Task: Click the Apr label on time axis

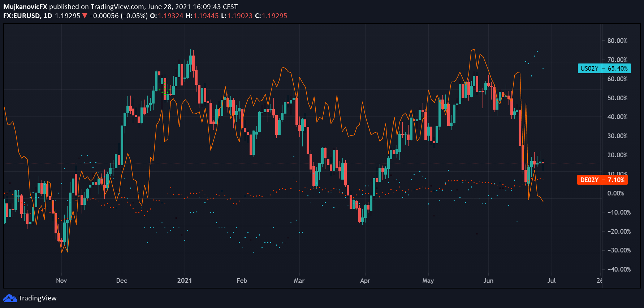Action: point(365,281)
